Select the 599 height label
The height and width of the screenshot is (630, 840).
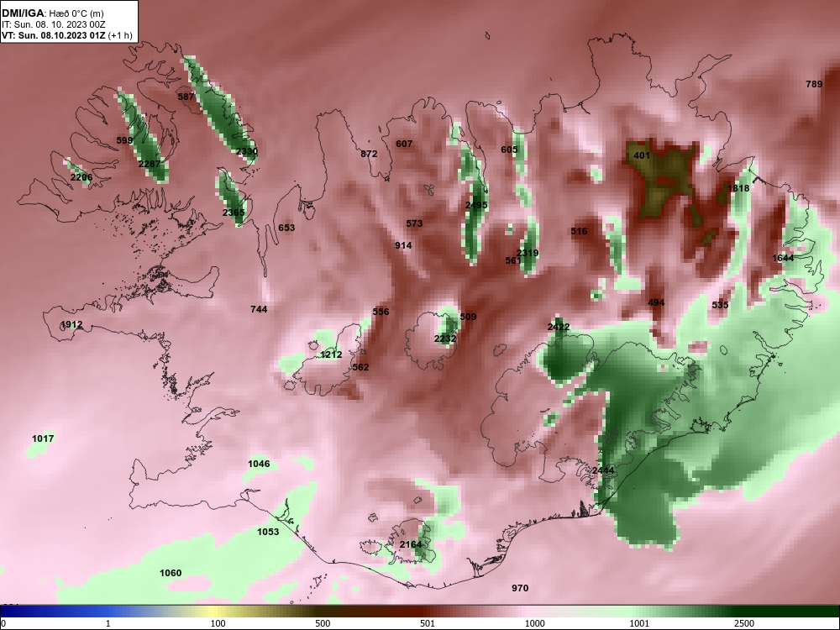click(x=124, y=140)
